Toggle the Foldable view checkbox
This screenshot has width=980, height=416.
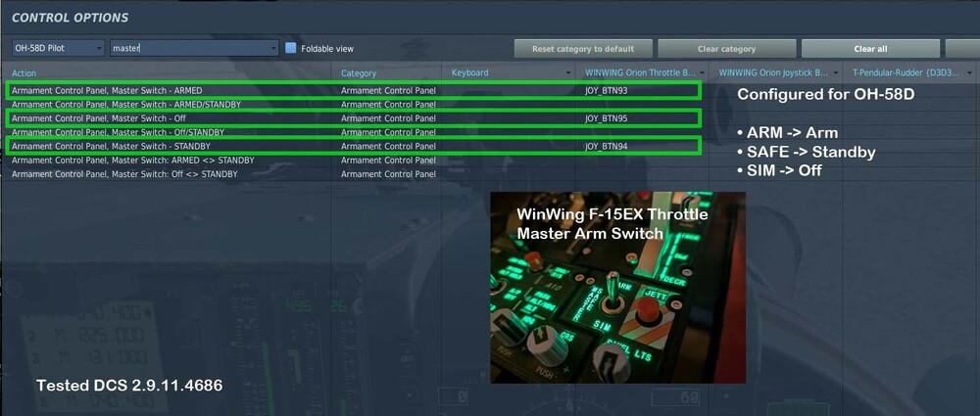[x=291, y=48]
